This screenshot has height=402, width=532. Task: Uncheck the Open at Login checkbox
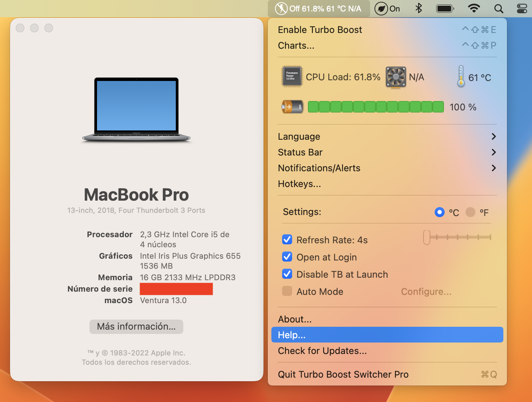point(287,257)
